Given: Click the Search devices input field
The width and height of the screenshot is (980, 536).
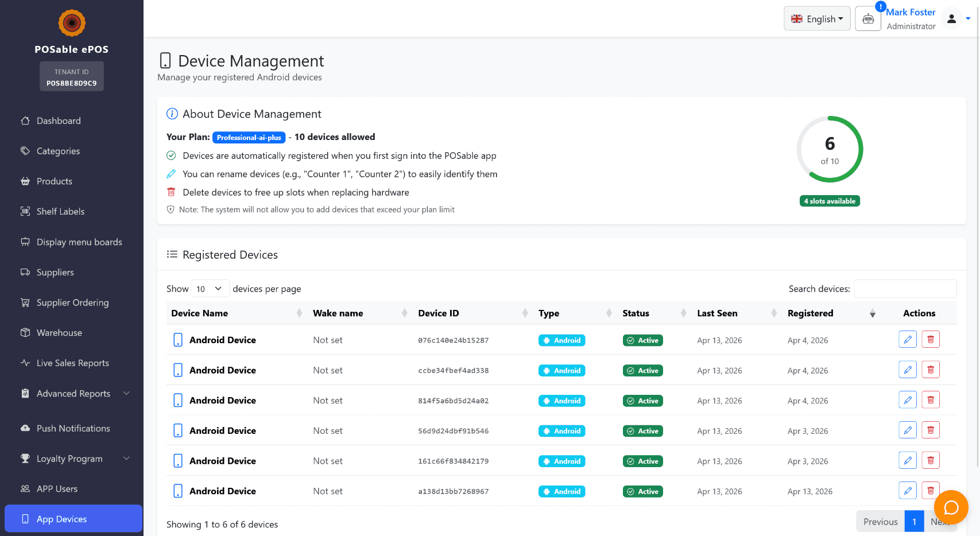Looking at the screenshot, I should pos(905,289).
